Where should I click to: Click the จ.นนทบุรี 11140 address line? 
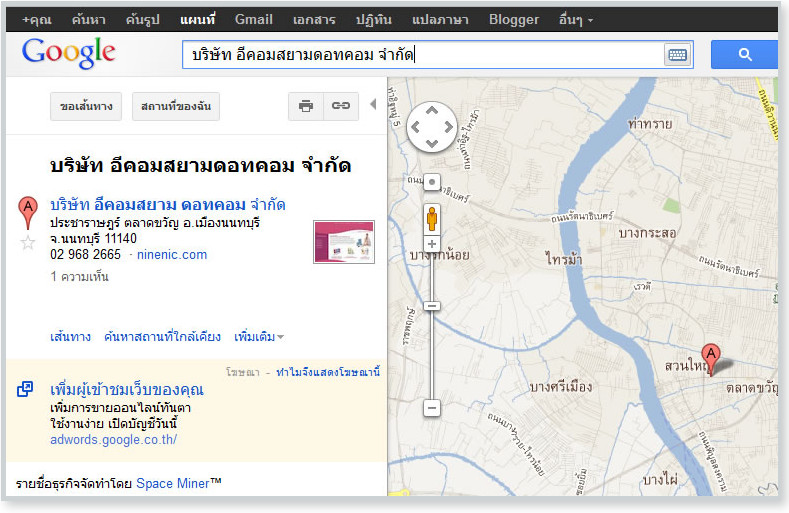pyautogui.click(x=94, y=239)
